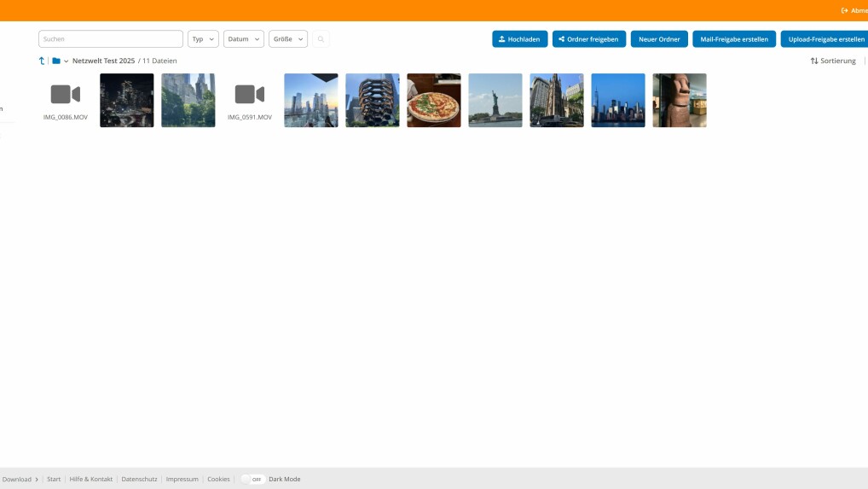The image size is (868, 489).
Task: Open the IMG_0086.MOV video file icon
Action: pyautogui.click(x=66, y=95)
